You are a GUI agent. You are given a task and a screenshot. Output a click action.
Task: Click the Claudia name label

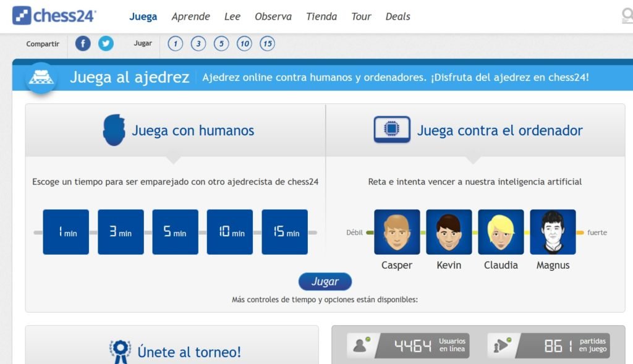(501, 265)
